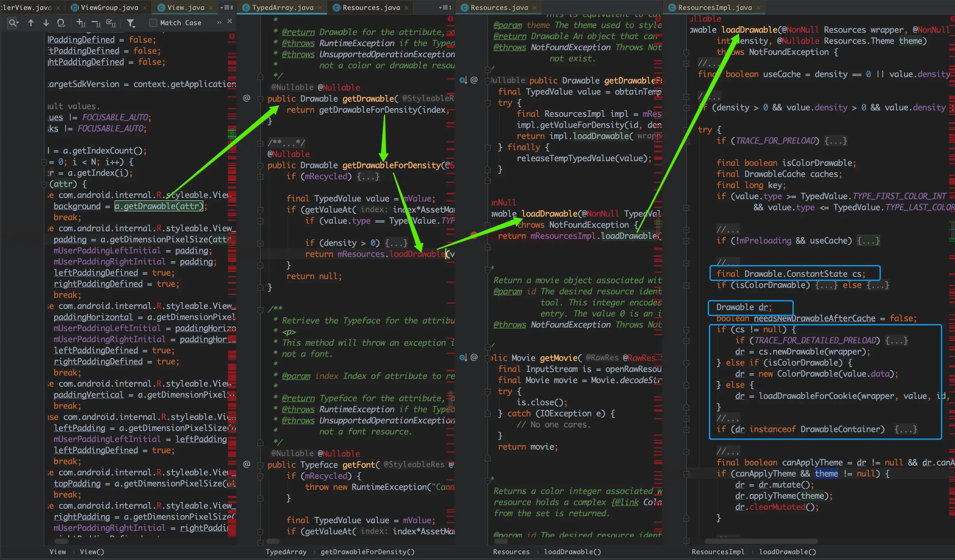This screenshot has width=955, height=560.
Task: Unselect the last occurrence
Action: 96,23
